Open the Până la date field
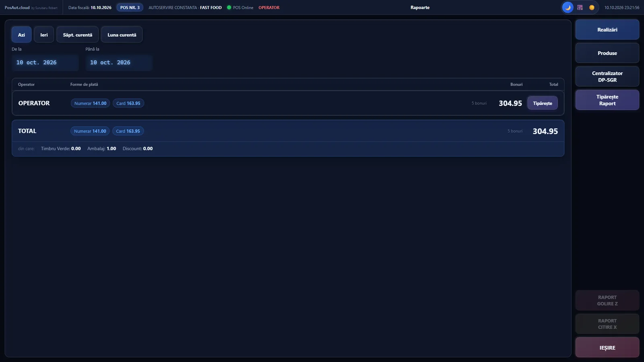The width and height of the screenshot is (644, 362). tap(119, 63)
